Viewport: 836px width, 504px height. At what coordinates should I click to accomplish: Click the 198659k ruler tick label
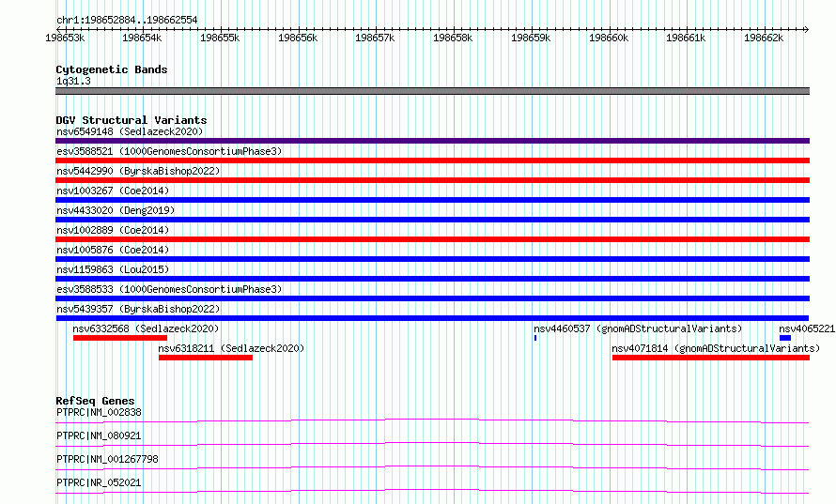pos(531,38)
